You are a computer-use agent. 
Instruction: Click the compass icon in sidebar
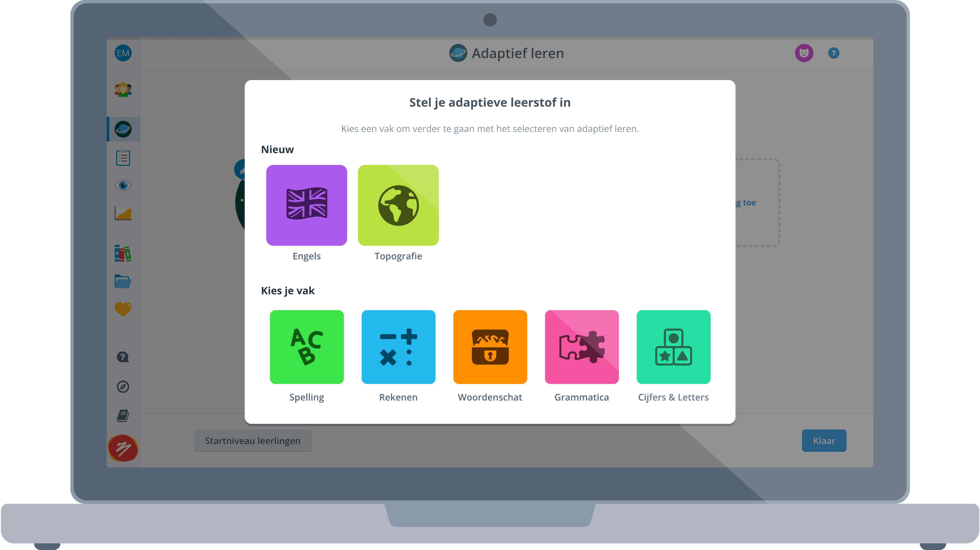coord(123,386)
